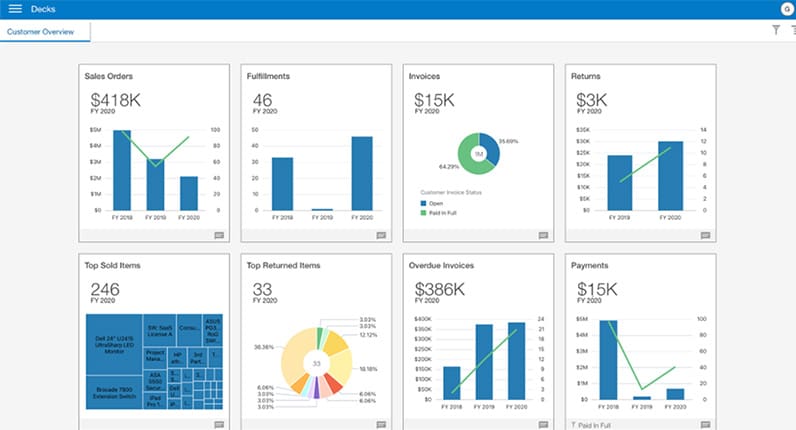Toggle the Open legend item in Invoices
The width and height of the screenshot is (796, 430).
[x=433, y=203]
